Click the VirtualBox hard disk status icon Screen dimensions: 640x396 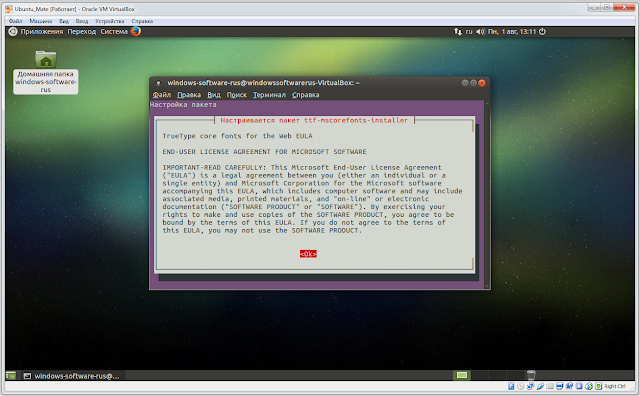click(x=511, y=386)
